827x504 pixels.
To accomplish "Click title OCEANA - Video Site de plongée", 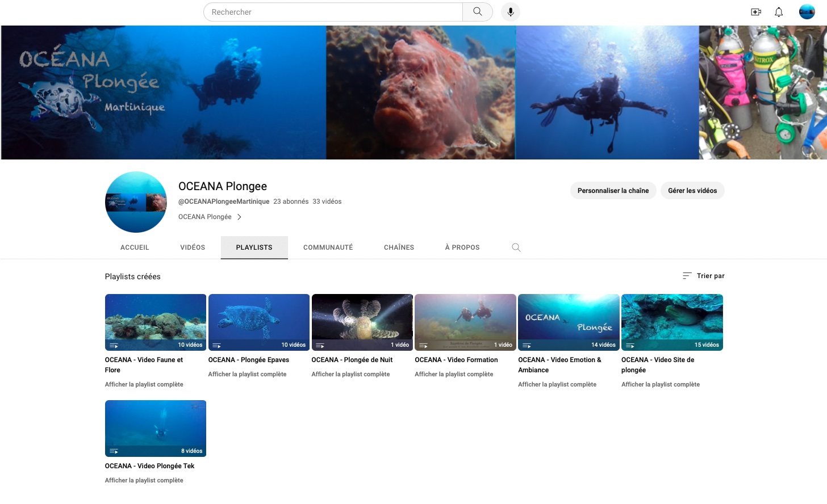I will [658, 365].
